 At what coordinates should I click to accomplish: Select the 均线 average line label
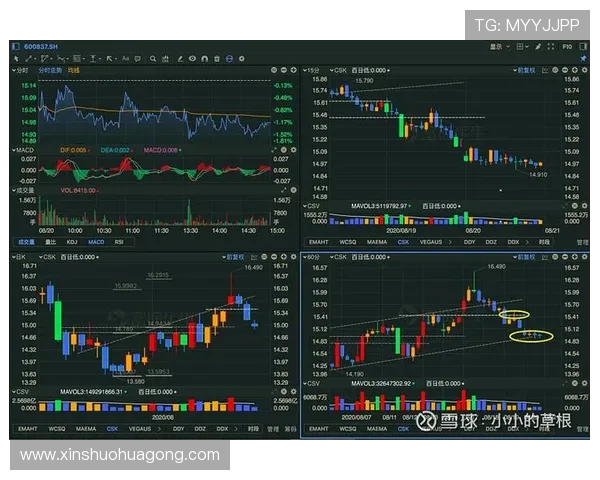click(x=73, y=70)
